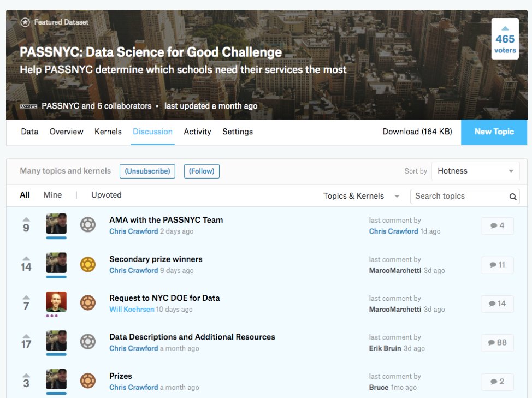
Task: Click the bronze medal on Request to NYC DOE
Action: [88, 303]
